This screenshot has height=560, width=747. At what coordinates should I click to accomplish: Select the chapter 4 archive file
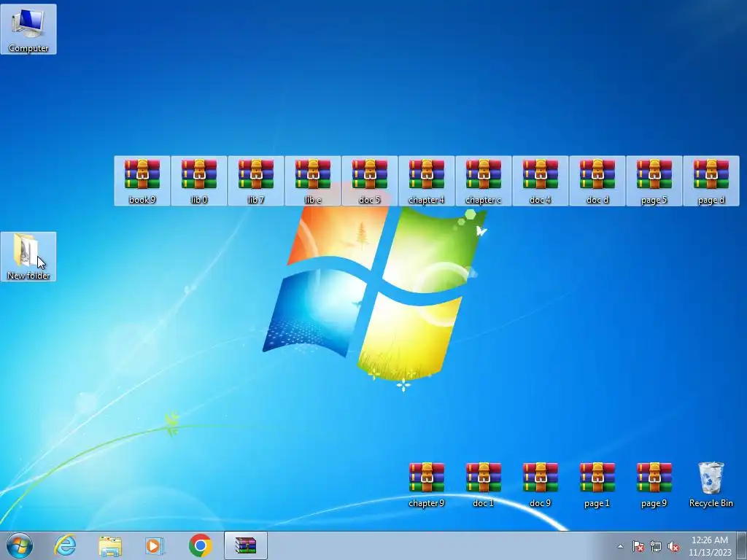click(x=426, y=181)
